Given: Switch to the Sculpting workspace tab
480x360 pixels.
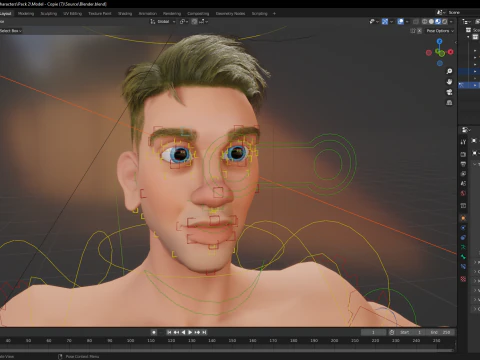Looking at the screenshot, I should [x=49, y=14].
